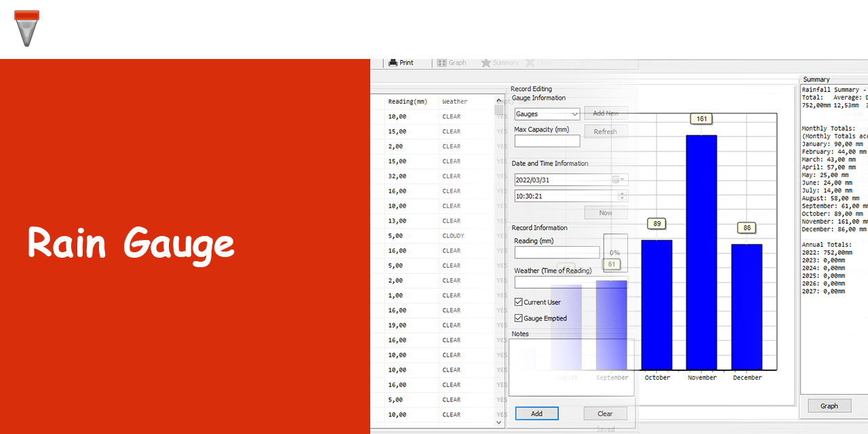The image size is (868, 434).
Task: Click the Now button
Action: point(606,213)
